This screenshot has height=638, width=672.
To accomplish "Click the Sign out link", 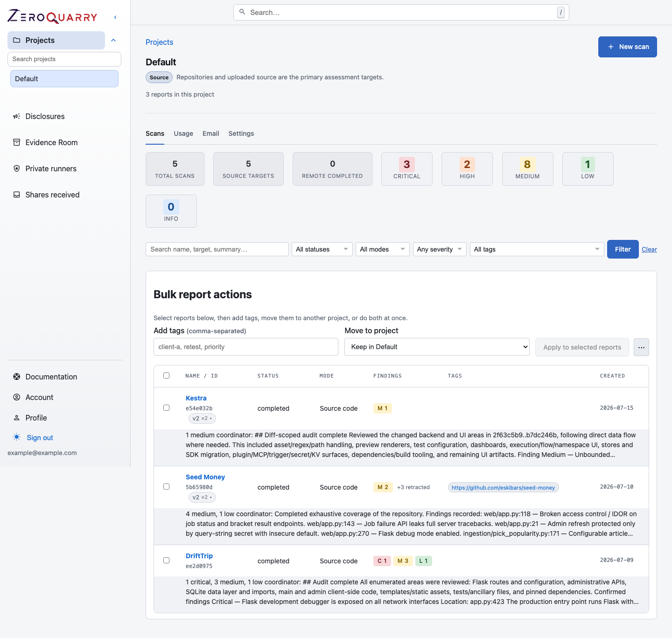I will coord(40,437).
